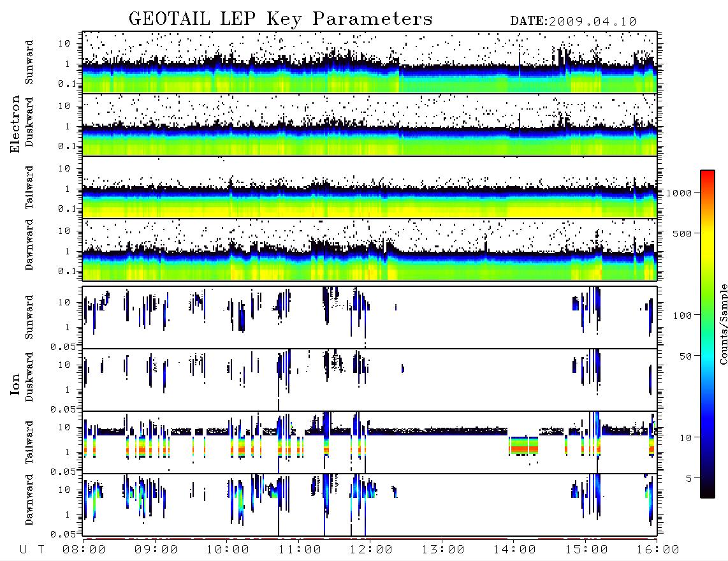Image resolution: width=728 pixels, height=561 pixels.
Task: Click the 500 color bar tick label
Action: [x=683, y=233]
